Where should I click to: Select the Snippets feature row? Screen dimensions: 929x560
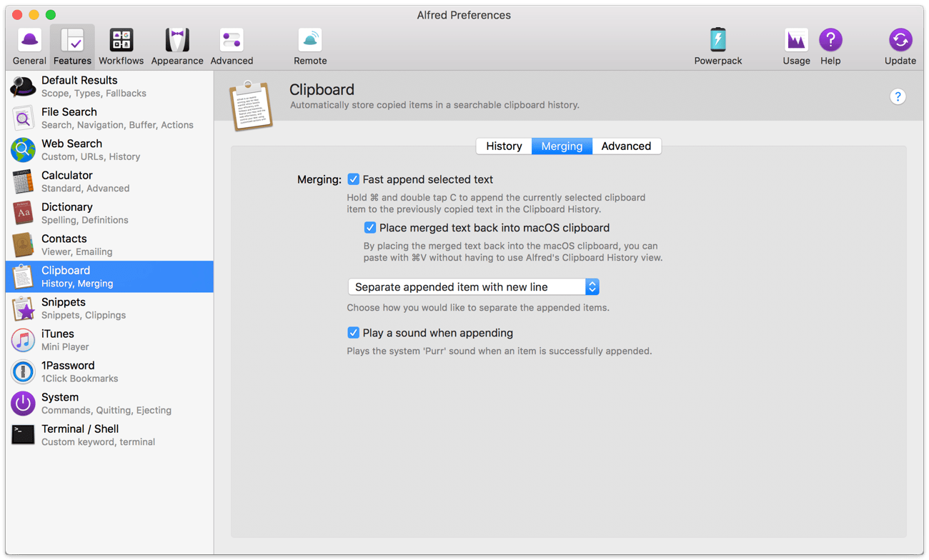tap(109, 309)
